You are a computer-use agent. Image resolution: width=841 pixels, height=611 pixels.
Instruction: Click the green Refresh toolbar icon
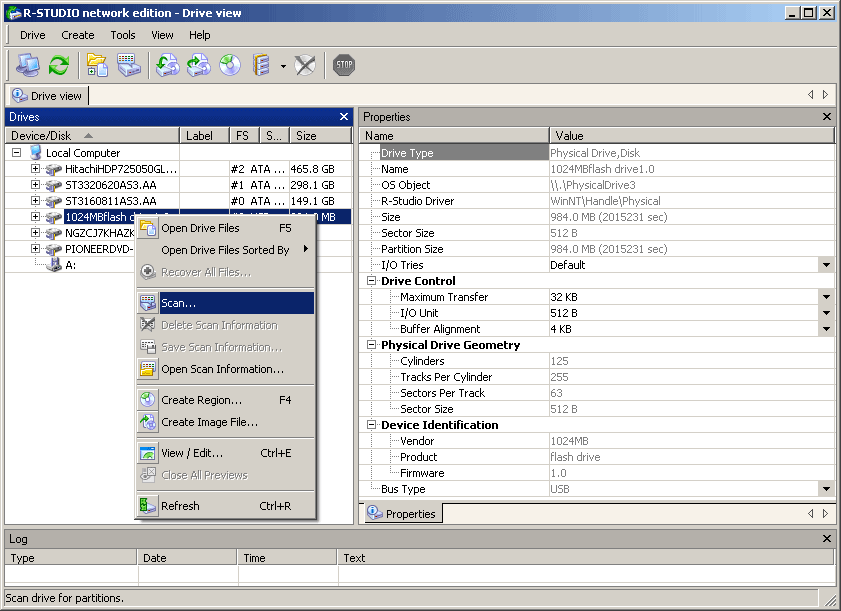pos(58,65)
